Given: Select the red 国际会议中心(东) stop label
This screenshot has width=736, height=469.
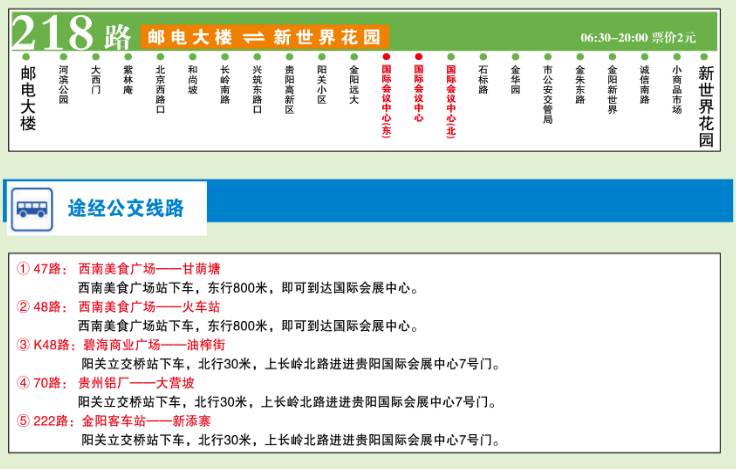Looking at the screenshot, I should (386, 100).
